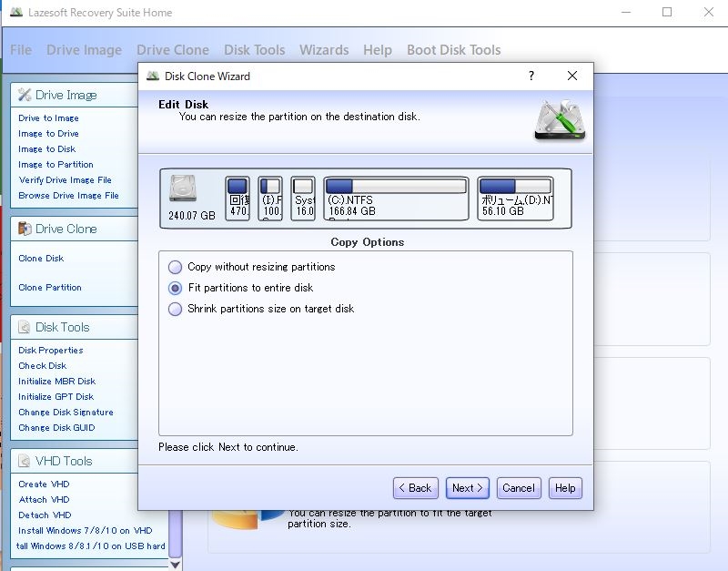Open the Wizards menu
This screenshot has height=571, width=728.
pyautogui.click(x=324, y=50)
